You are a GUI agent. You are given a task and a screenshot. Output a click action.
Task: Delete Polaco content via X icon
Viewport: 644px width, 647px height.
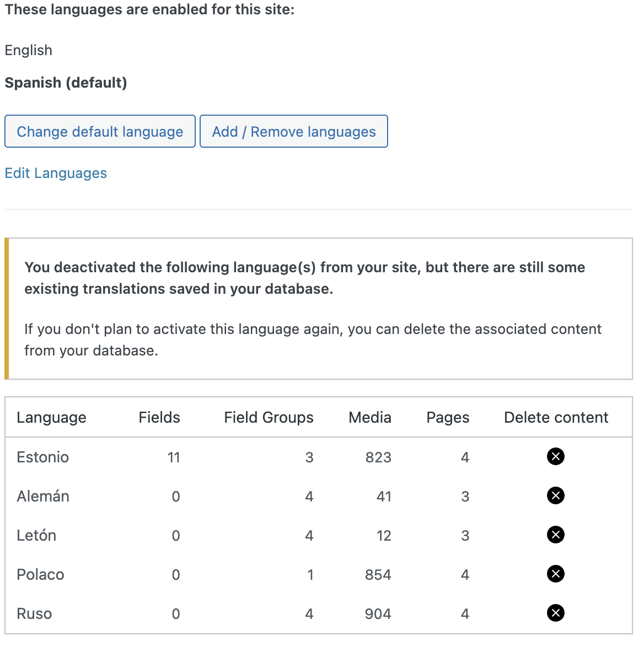(x=556, y=574)
